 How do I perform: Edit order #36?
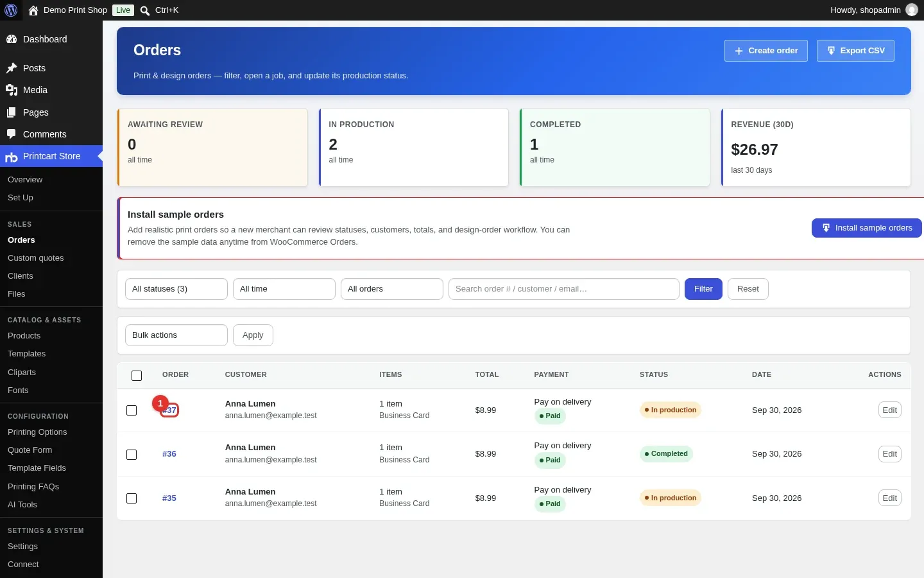[x=890, y=454]
